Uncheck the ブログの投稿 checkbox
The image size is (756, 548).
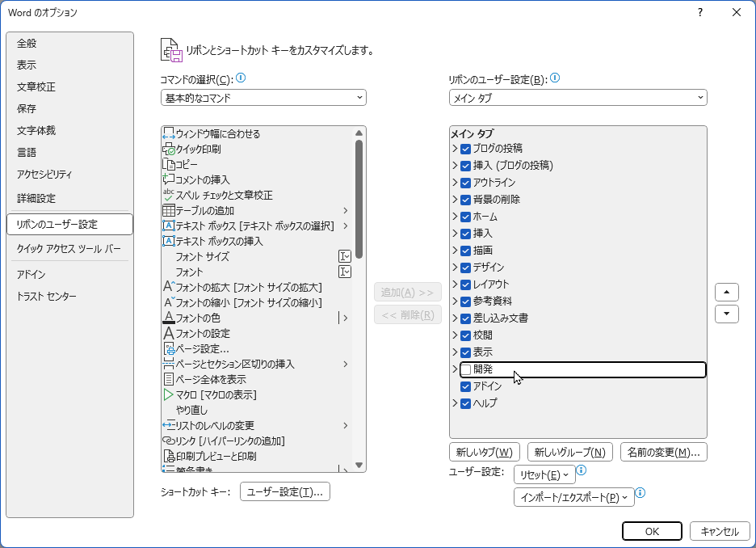tap(466, 149)
